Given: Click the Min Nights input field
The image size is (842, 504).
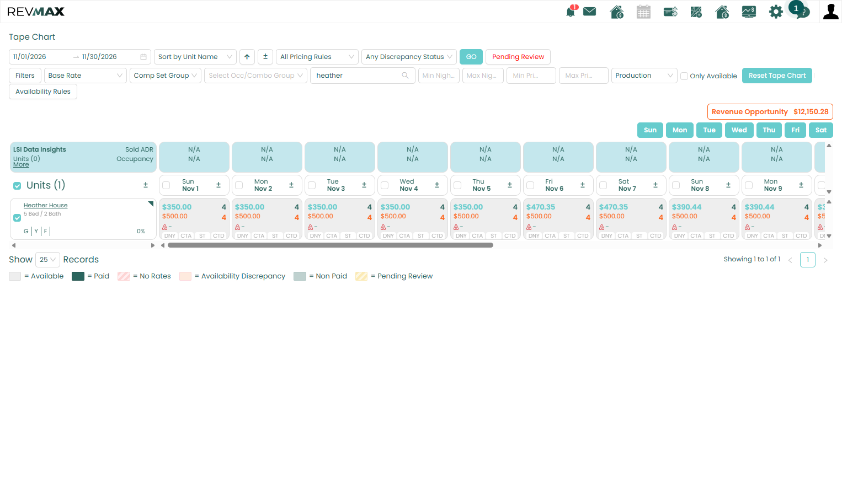Looking at the screenshot, I should click(x=439, y=76).
